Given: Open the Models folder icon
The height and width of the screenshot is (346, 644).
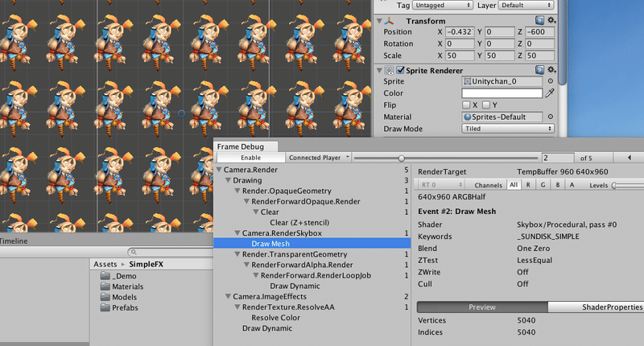Looking at the screenshot, I should pyautogui.click(x=105, y=297).
